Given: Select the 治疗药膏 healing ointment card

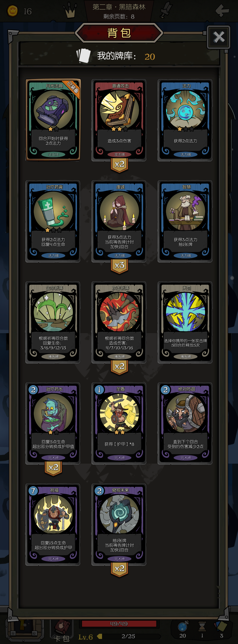Looking at the screenshot, I should click(53, 221).
